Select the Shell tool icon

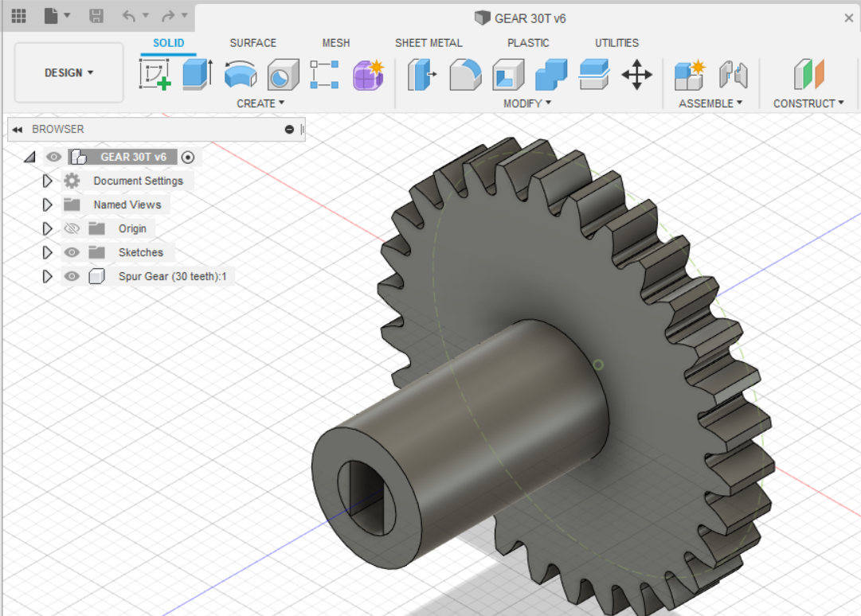click(508, 74)
